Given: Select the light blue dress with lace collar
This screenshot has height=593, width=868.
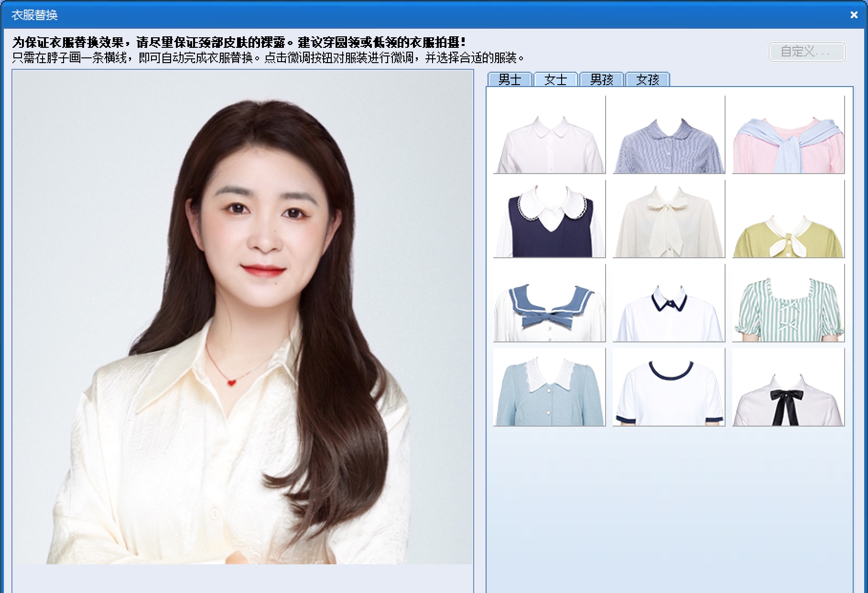Looking at the screenshot, I should point(549,387).
